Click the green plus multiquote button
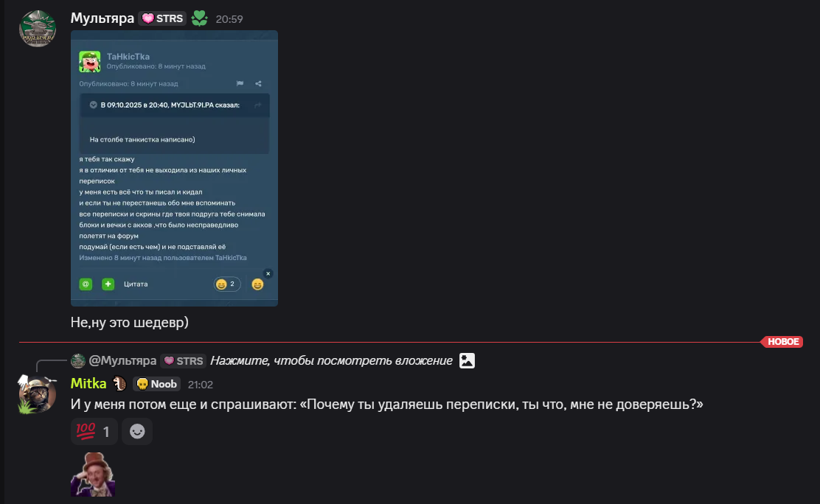The width and height of the screenshot is (820, 504). click(x=108, y=284)
